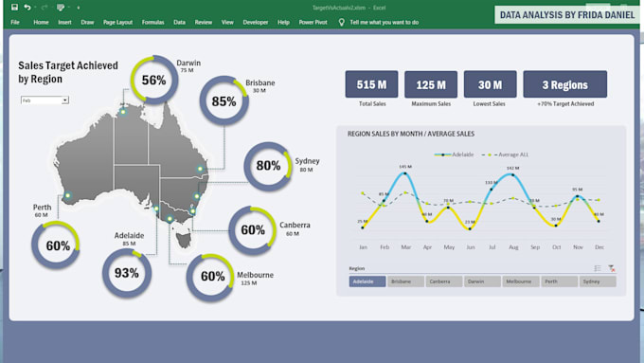The height and width of the screenshot is (363, 644).
Task: Click the Tell me lightbulb icon
Action: click(x=341, y=22)
